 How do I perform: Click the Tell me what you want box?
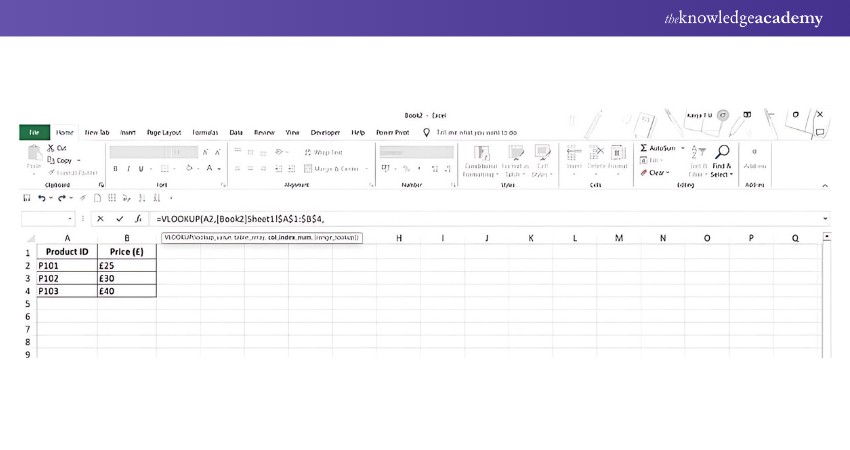(476, 132)
